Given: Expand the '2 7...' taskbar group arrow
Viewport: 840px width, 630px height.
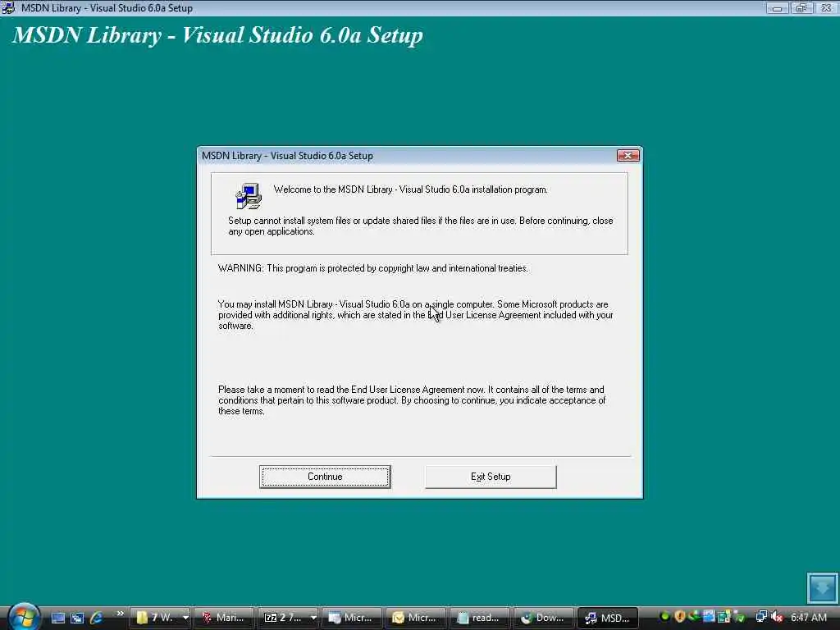Looking at the screenshot, I should [x=313, y=618].
